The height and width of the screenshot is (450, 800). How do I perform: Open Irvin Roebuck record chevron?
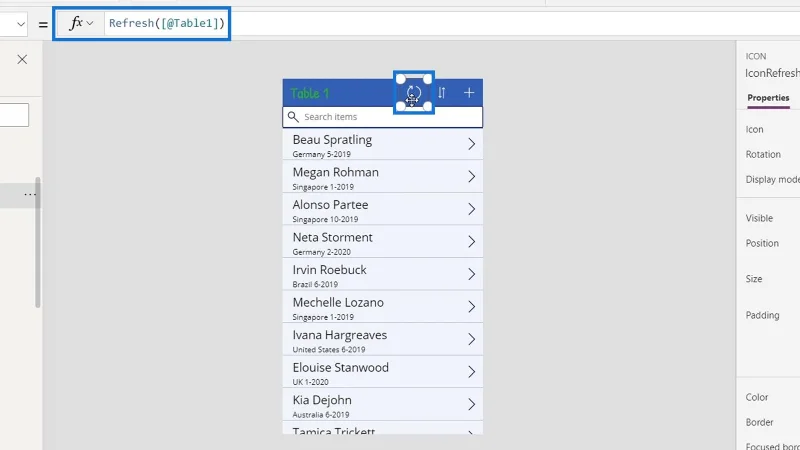click(471, 274)
